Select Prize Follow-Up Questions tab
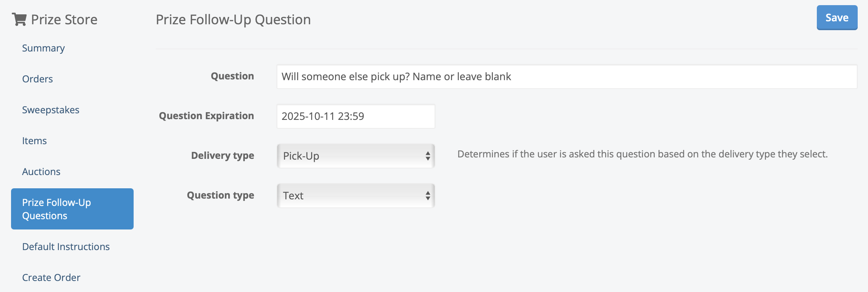 tap(72, 209)
